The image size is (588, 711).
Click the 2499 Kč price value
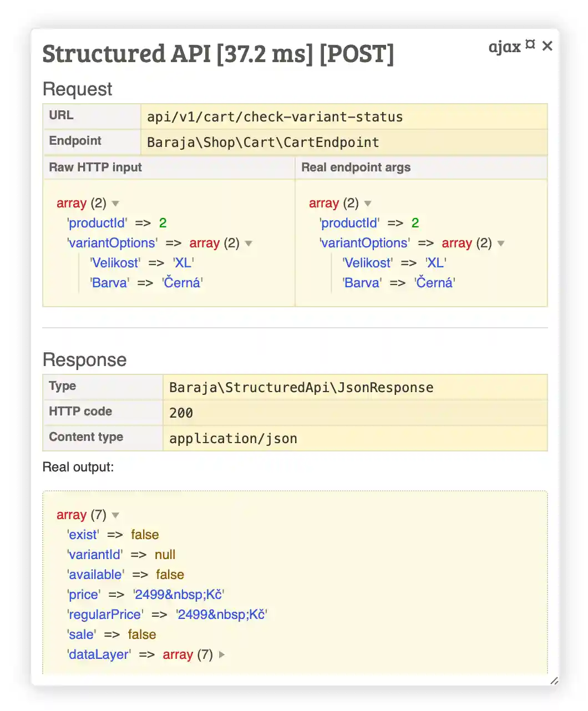[x=179, y=594]
